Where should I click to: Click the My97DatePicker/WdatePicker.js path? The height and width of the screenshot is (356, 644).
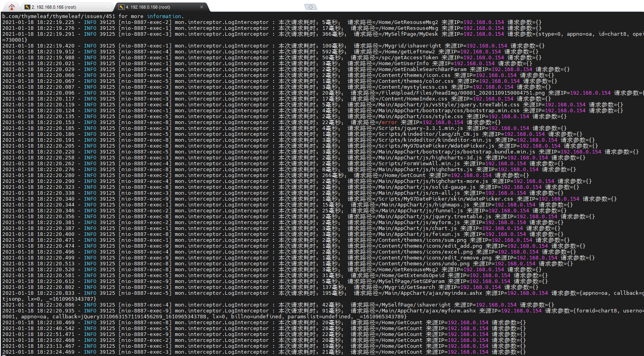[x=436, y=146]
